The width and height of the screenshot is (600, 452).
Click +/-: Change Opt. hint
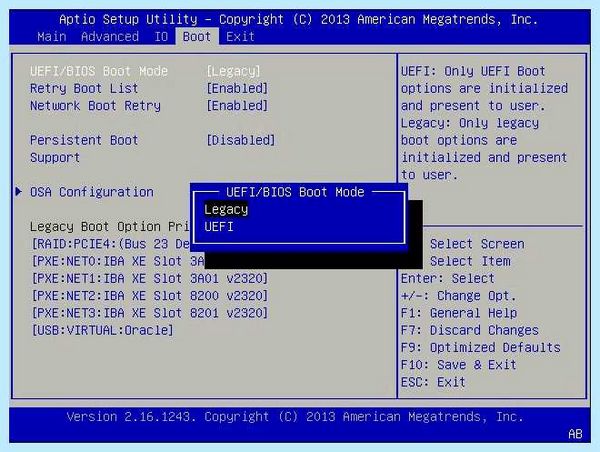tap(459, 296)
